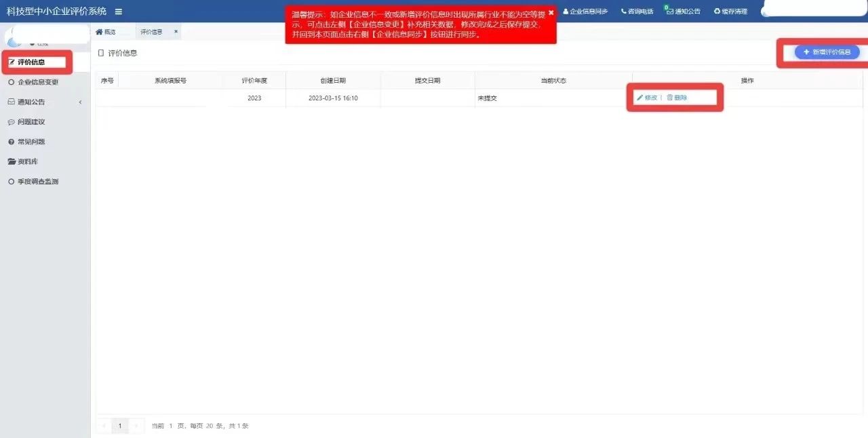Image resolution: width=868 pixels, height=438 pixels.
Task: Click the 2023 year cell
Action: [254, 98]
